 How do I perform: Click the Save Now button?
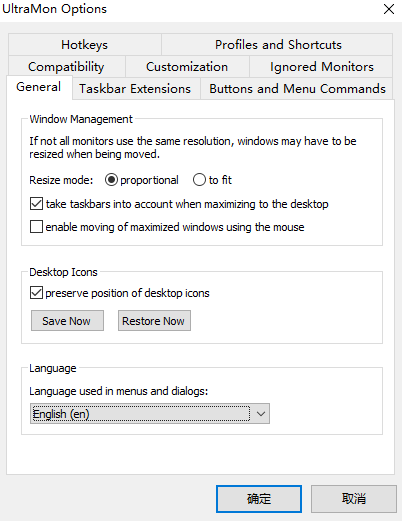point(67,321)
